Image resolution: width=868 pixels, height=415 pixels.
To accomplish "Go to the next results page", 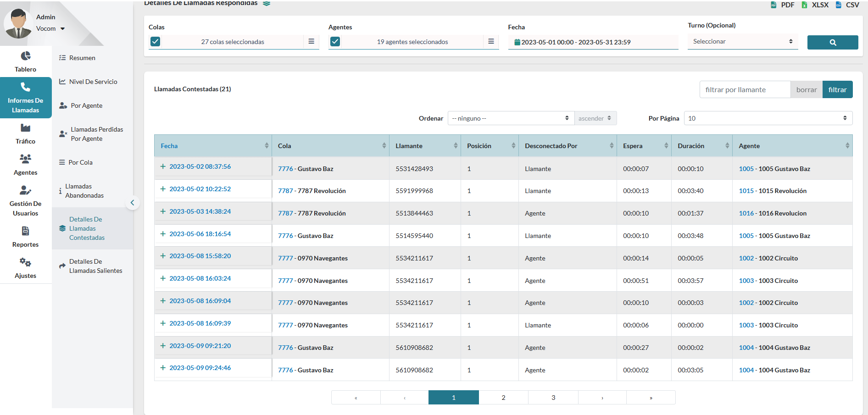I will [602, 398].
